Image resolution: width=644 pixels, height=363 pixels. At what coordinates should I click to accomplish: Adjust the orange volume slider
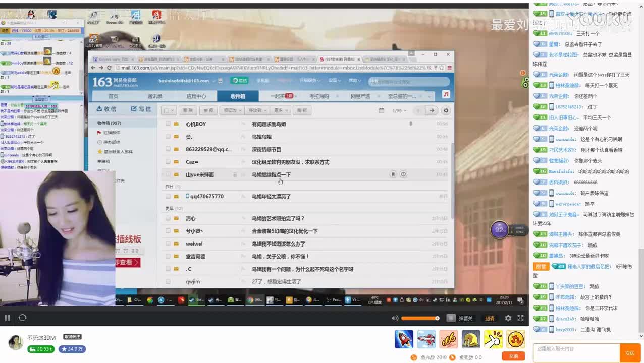pyautogui.click(x=420, y=318)
